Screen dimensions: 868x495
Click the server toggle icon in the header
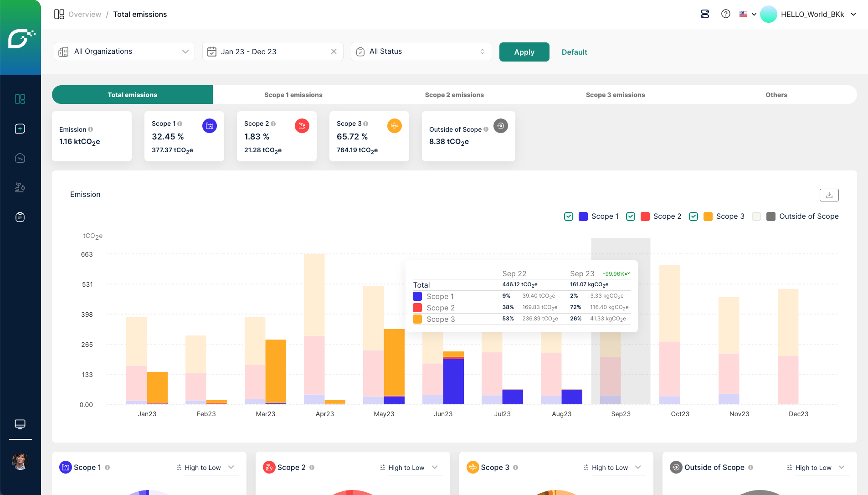click(705, 14)
